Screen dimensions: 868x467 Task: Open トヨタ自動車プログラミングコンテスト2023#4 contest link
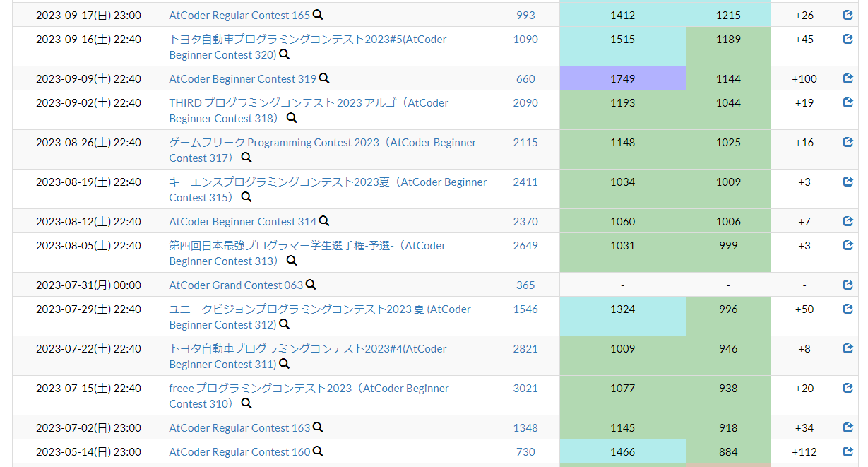point(308,356)
